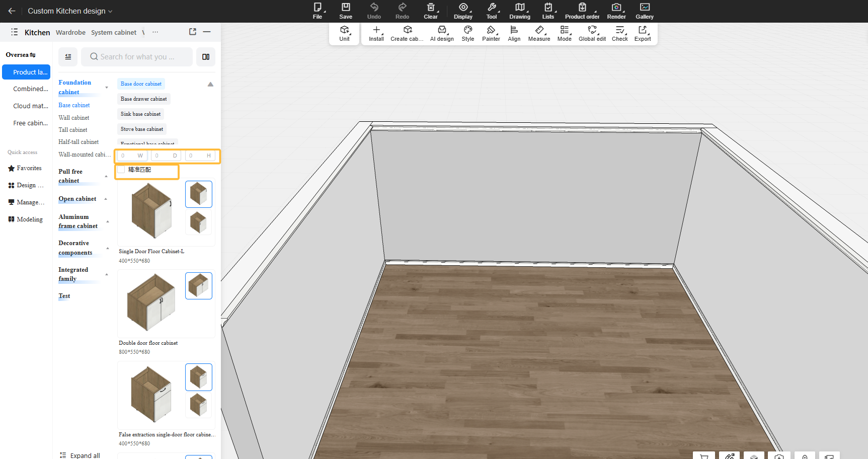868x459 pixels.
Task: Select the Product library section
Action: 26,72
